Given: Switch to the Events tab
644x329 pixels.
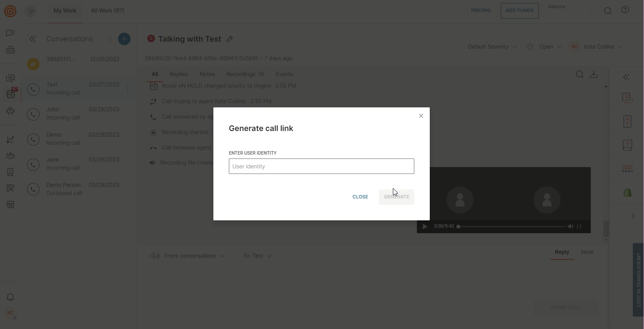Looking at the screenshot, I should pos(284,74).
